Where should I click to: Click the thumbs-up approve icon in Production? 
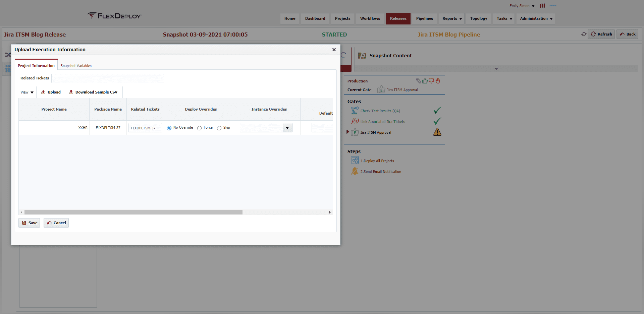point(425,81)
